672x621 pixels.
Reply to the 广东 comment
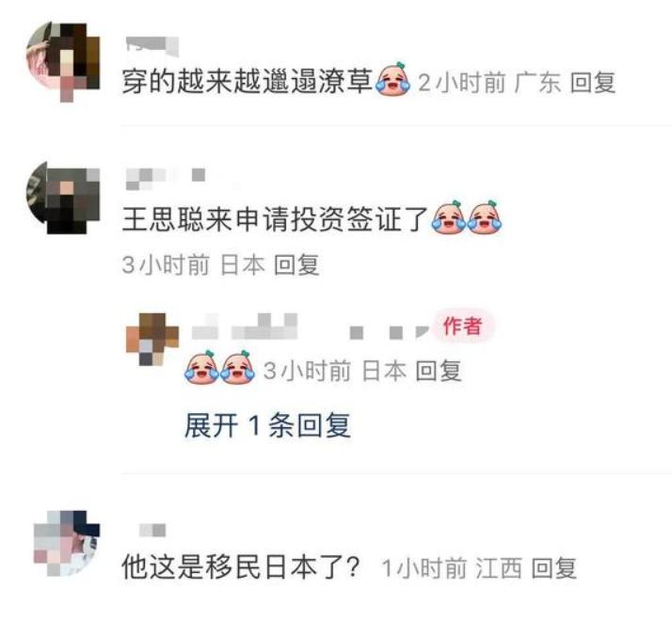pos(593,82)
